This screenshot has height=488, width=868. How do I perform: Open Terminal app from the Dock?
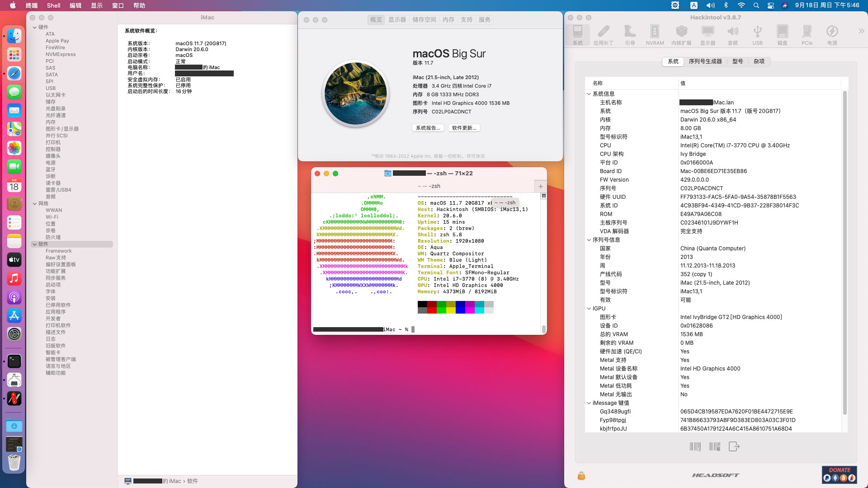(x=14, y=361)
